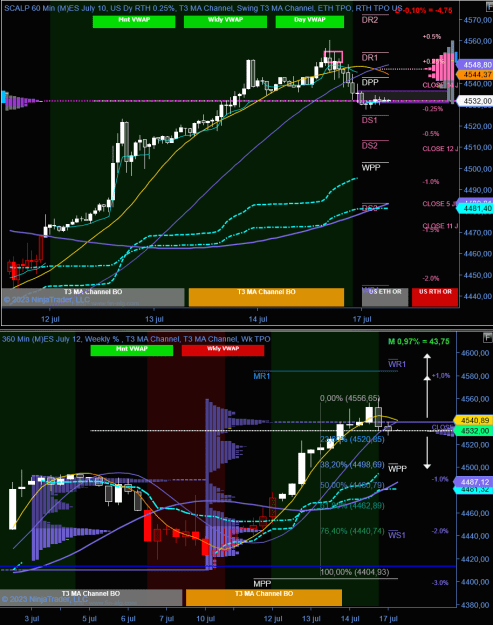Toggle the red Wkly VWAP box on the lower chart
The height and width of the screenshot is (625, 493).
[x=223, y=350]
